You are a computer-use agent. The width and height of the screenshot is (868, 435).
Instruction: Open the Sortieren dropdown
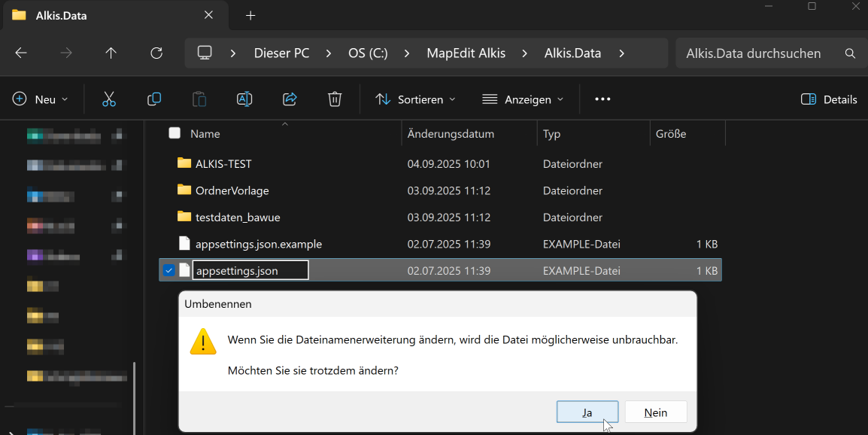click(416, 99)
